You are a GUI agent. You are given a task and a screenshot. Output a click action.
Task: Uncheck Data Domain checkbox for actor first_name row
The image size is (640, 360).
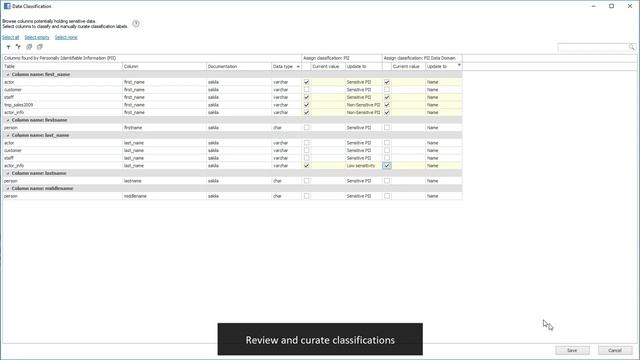point(387,82)
